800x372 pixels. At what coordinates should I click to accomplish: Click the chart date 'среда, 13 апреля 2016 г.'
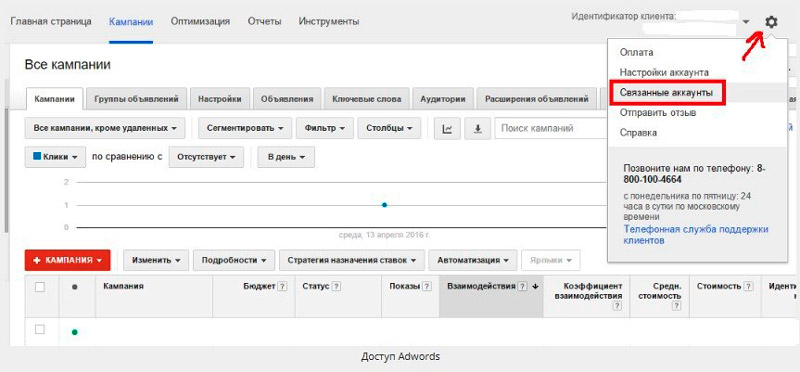point(384,235)
